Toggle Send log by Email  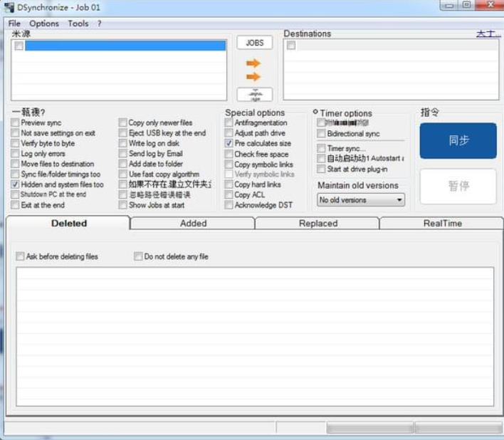pos(122,153)
